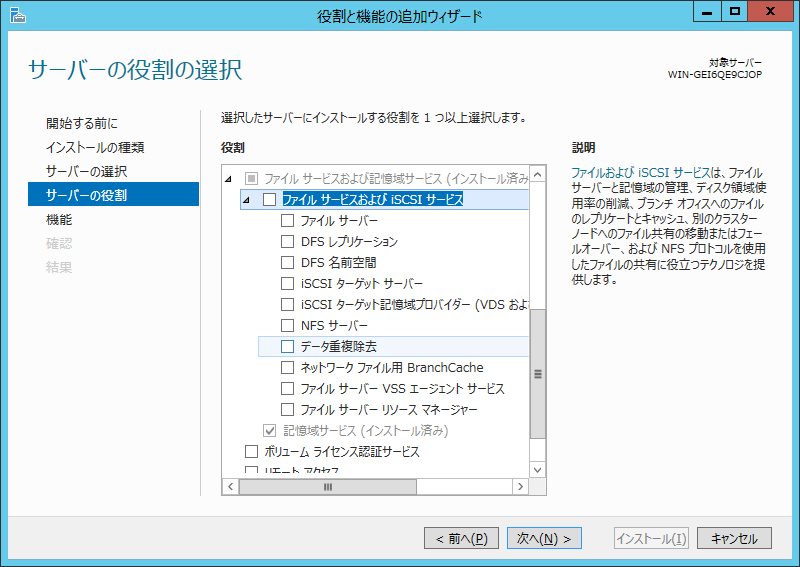Check the DFS レプリケーション role
This screenshot has width=800, height=567.
(x=288, y=242)
